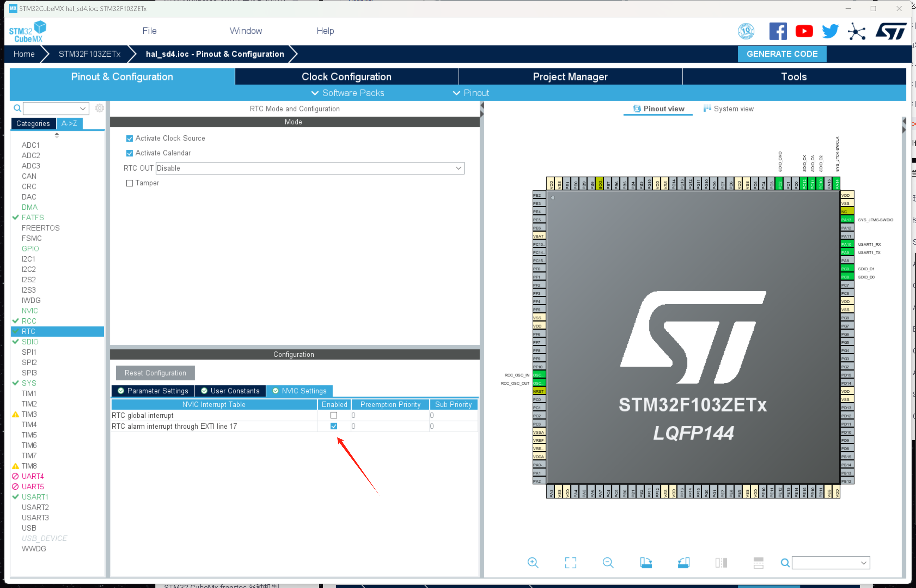Open the ST community network icon

point(856,31)
